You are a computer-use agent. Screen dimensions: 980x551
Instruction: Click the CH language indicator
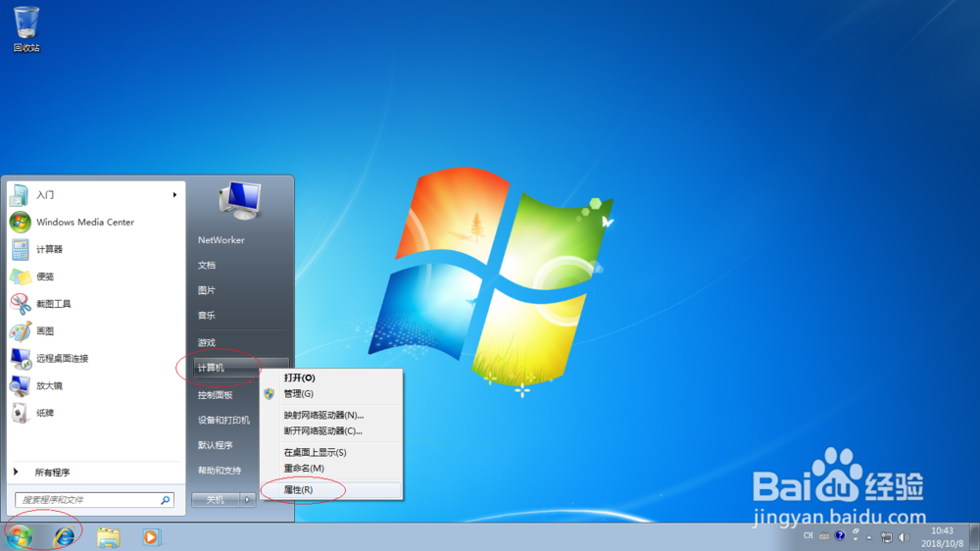tap(808, 536)
